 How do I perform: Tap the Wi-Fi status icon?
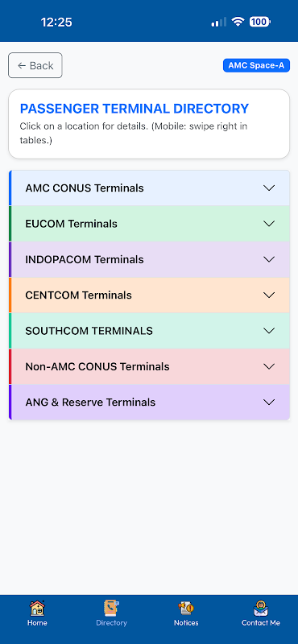238,22
